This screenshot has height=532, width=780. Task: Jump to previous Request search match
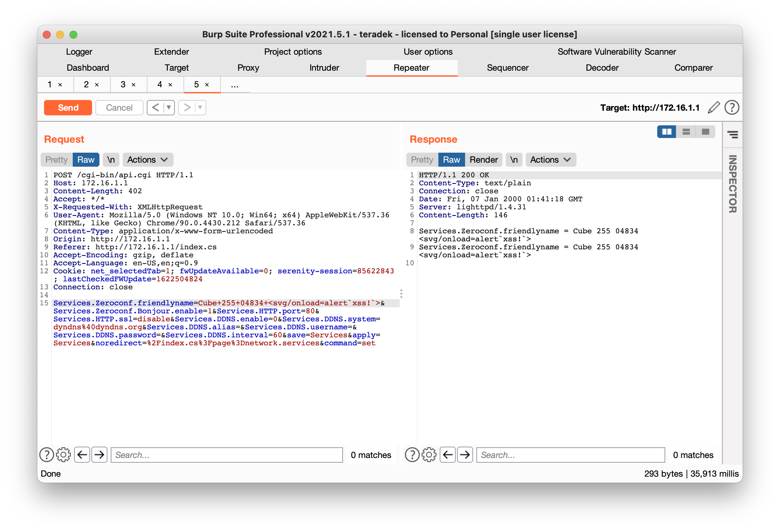82,455
